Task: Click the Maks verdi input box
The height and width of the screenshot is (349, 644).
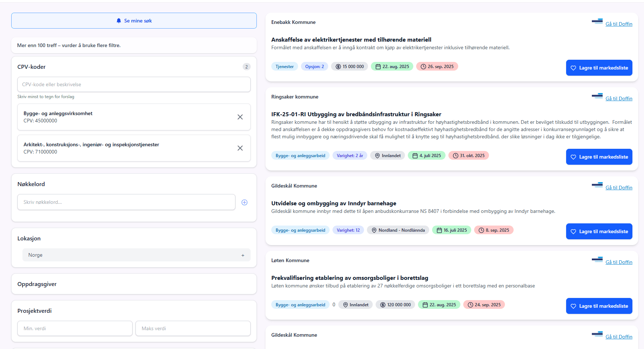Action: (193, 328)
